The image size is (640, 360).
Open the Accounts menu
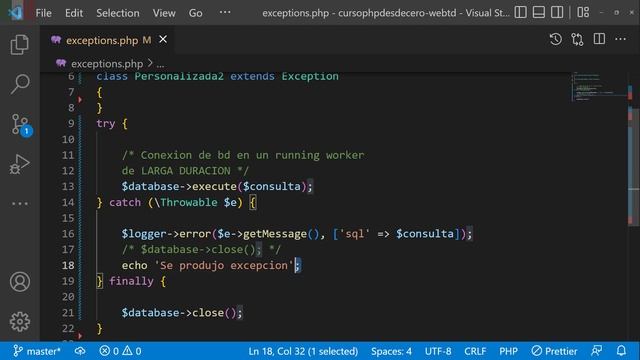tap(20, 282)
